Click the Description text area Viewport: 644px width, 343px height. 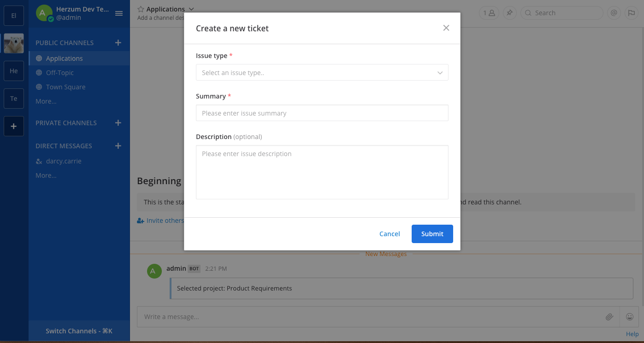[322, 172]
